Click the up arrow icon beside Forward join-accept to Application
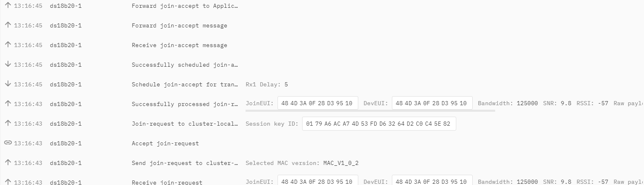Image resolution: width=644 pixels, height=185 pixels. [8, 5]
